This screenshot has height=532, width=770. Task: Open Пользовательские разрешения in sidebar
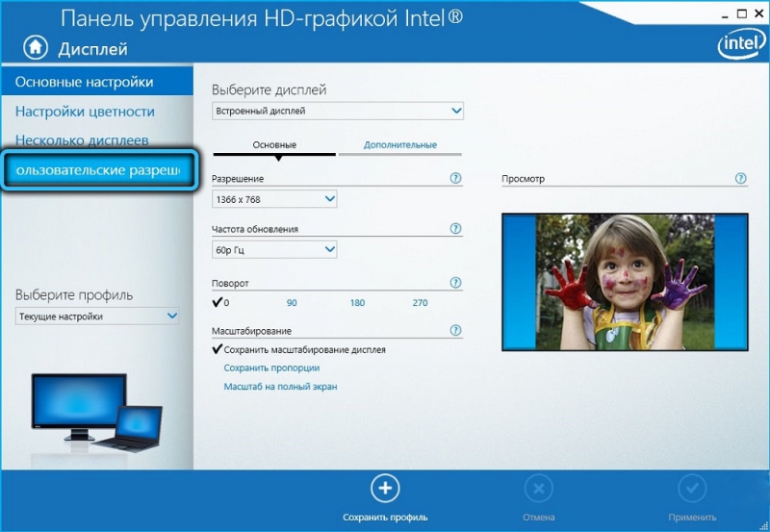(99, 170)
